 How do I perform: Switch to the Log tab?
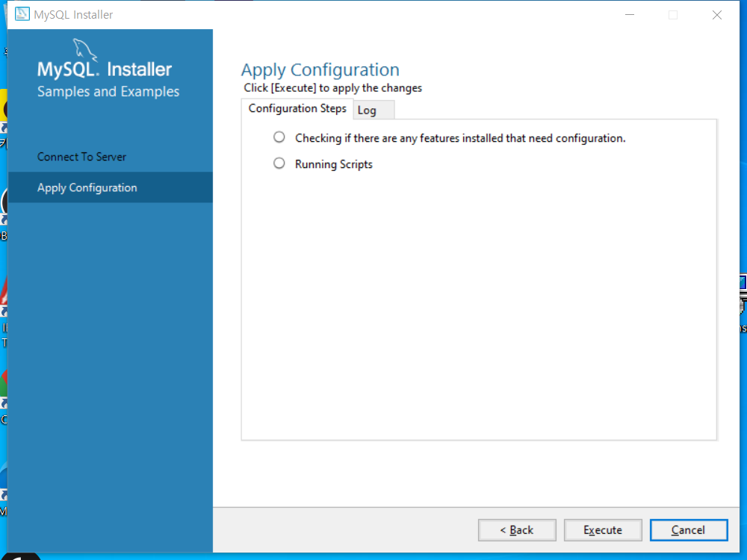pyautogui.click(x=373, y=110)
